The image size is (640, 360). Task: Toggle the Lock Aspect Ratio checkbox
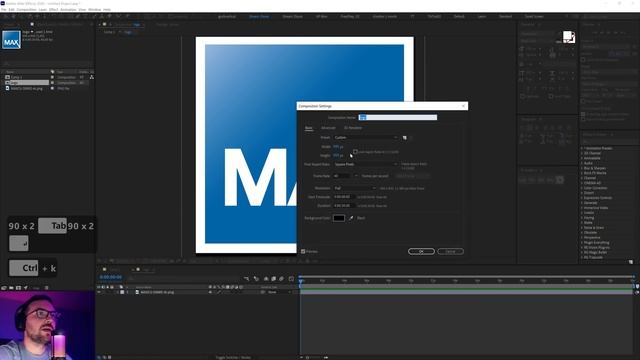[x=355, y=152]
